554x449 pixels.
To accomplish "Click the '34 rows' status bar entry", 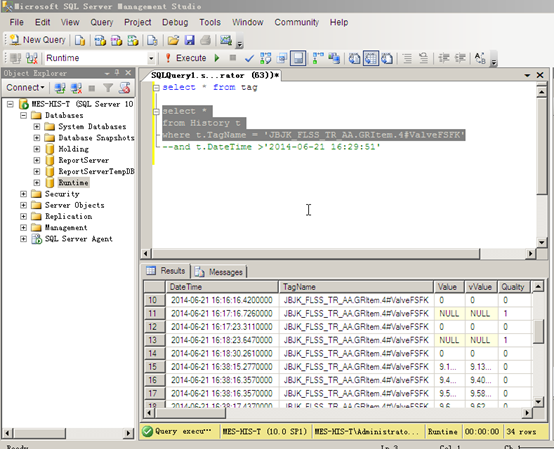I will pos(521,432).
